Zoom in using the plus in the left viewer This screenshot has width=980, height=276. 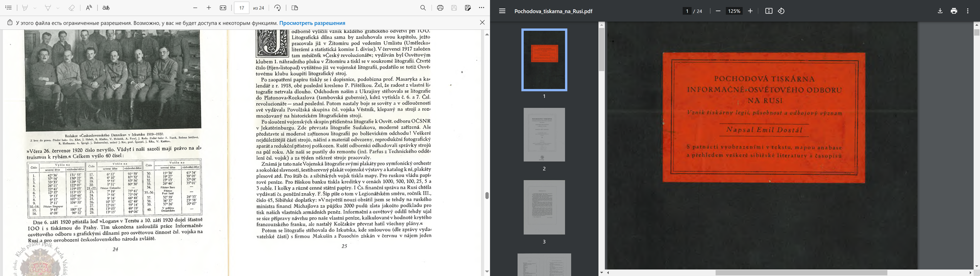[x=209, y=8]
